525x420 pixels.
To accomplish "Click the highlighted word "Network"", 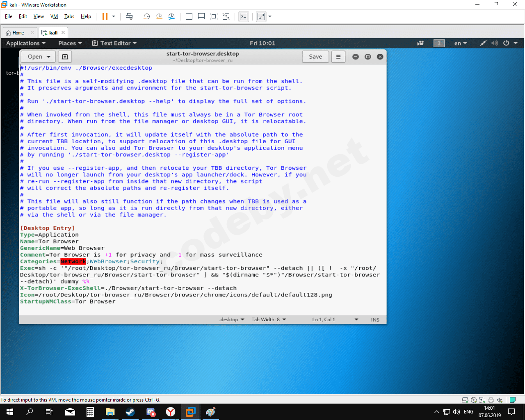I will tap(73, 261).
